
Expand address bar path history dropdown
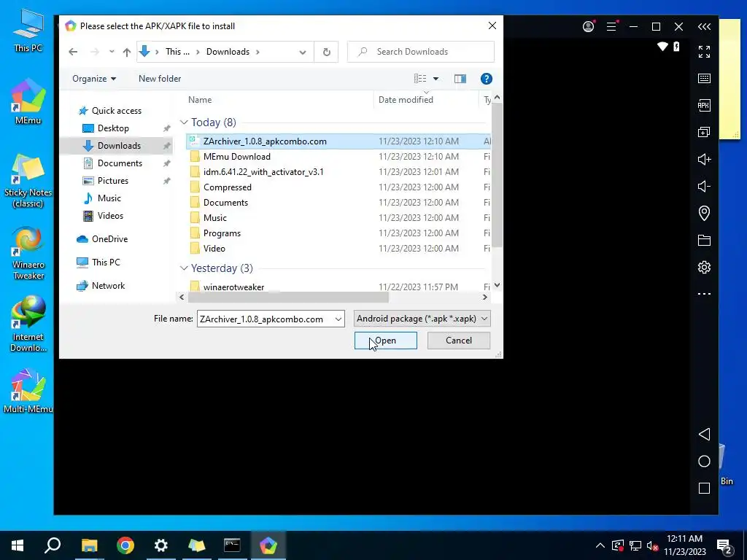point(303,52)
